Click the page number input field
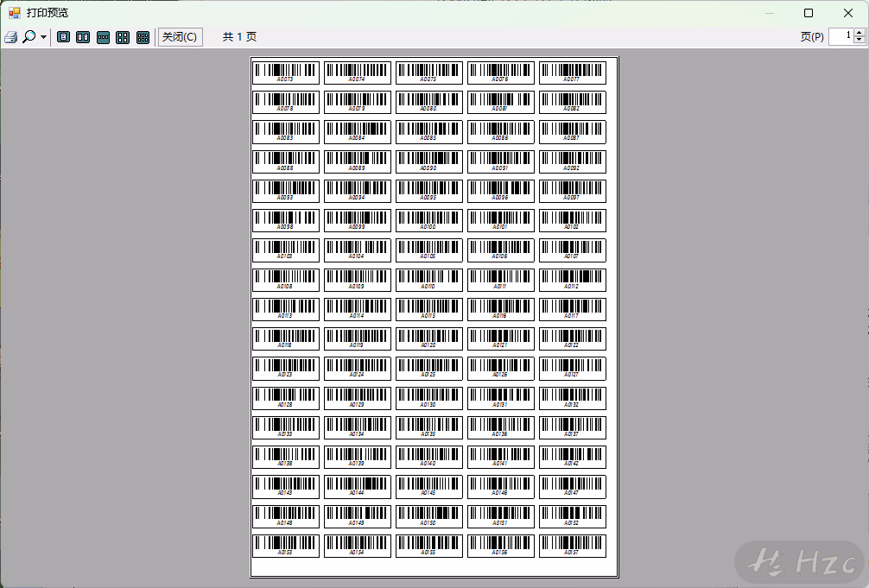 tap(840, 36)
